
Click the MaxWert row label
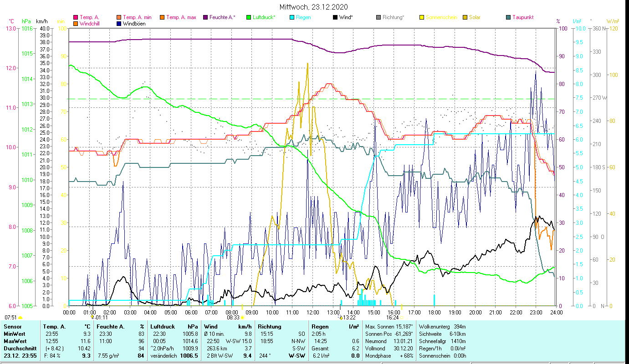(15, 341)
